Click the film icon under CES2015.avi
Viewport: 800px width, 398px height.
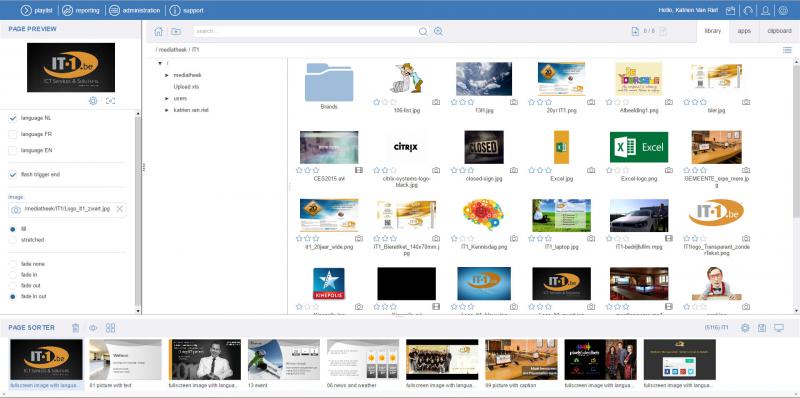click(x=359, y=170)
